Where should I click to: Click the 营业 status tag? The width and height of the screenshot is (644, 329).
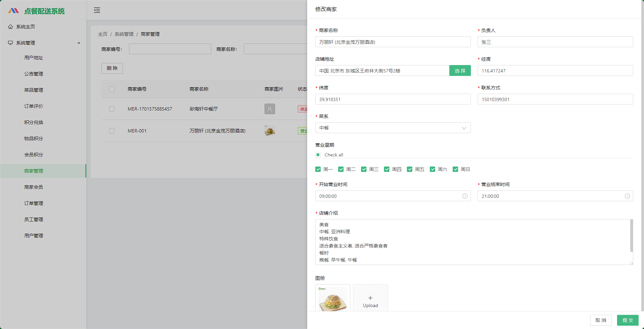(302, 131)
